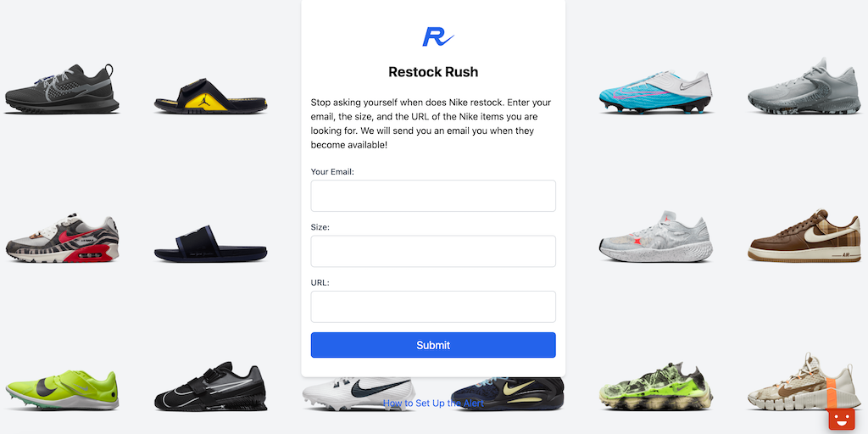Click the black weightlifting shoe with straps
The width and height of the screenshot is (868, 434).
coord(211,387)
